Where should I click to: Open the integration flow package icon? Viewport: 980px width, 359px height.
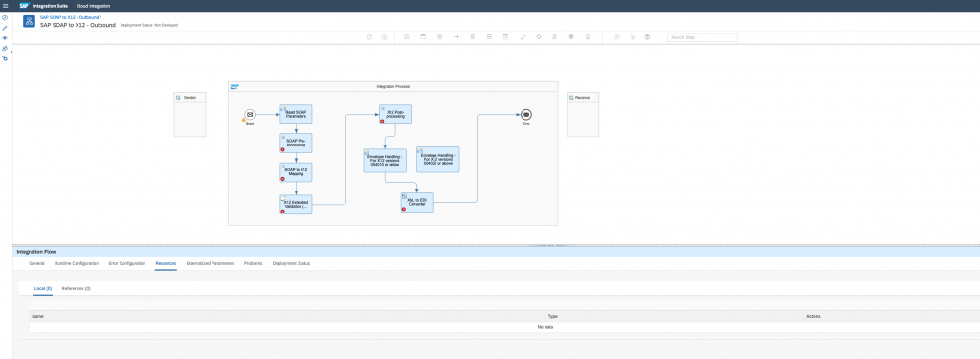click(x=29, y=21)
